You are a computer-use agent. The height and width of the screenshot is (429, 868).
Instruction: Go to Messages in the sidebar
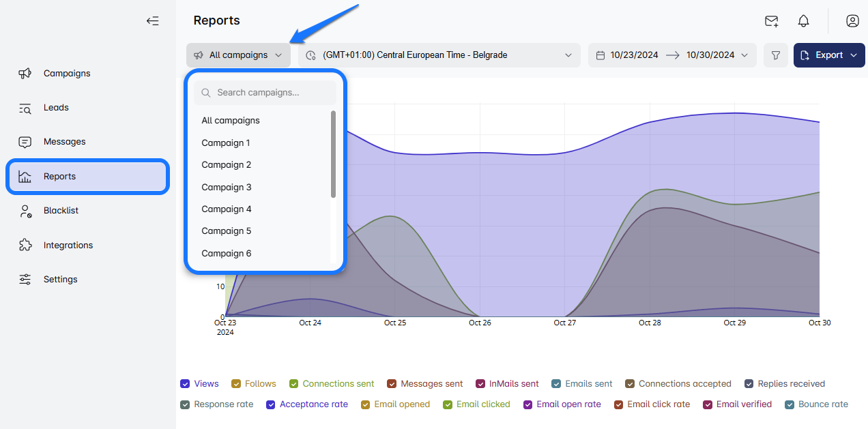pyautogui.click(x=64, y=142)
